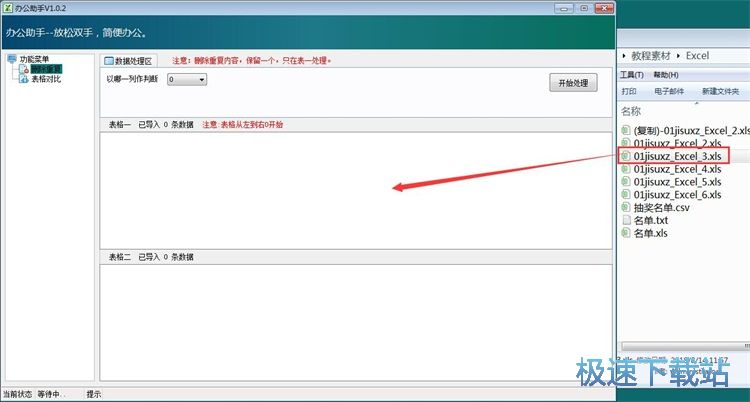Select file 名单.txt
Viewport: 750px width, 402px height.
[651, 221]
